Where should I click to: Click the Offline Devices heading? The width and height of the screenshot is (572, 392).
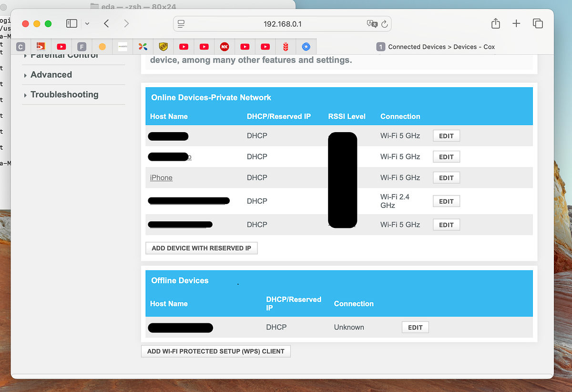pos(180,280)
